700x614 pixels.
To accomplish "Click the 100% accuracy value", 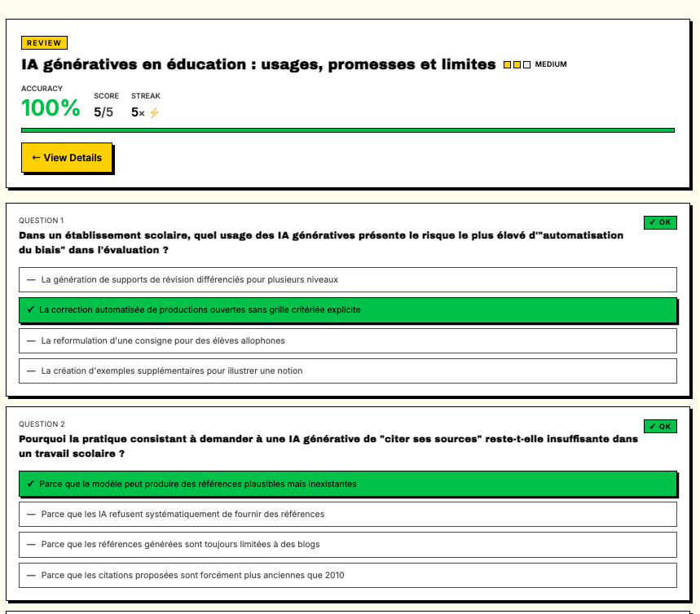I will click(x=51, y=108).
